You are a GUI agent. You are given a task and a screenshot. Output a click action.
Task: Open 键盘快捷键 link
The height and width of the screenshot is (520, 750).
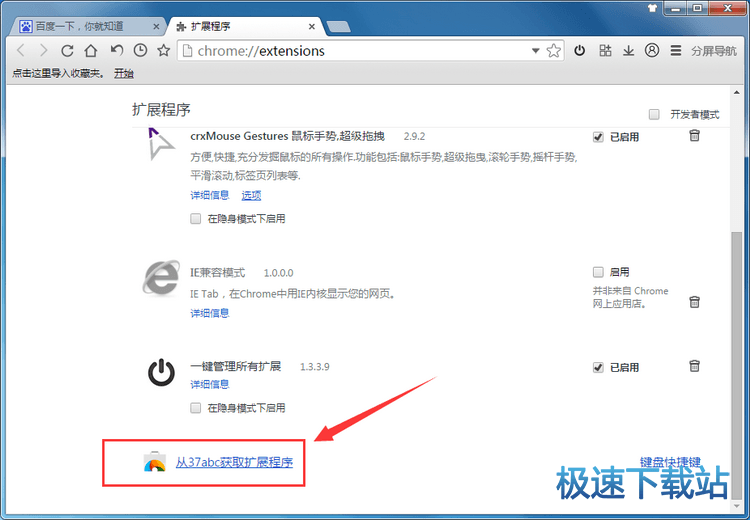pyautogui.click(x=670, y=462)
